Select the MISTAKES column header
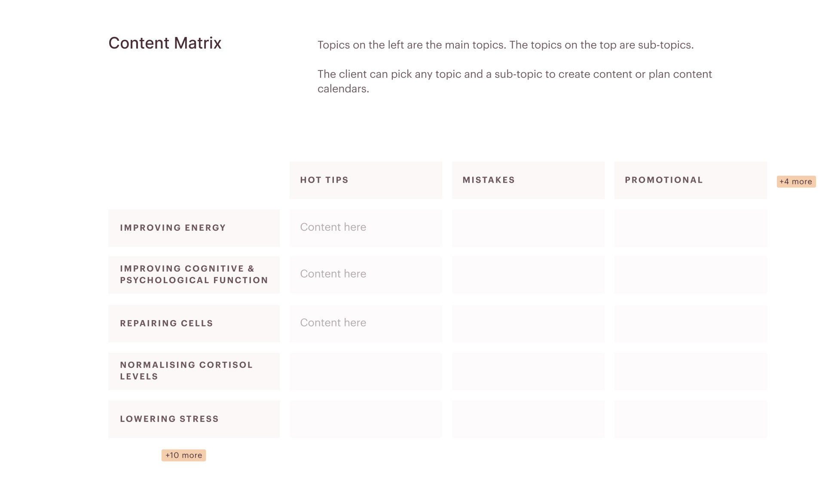 528,180
